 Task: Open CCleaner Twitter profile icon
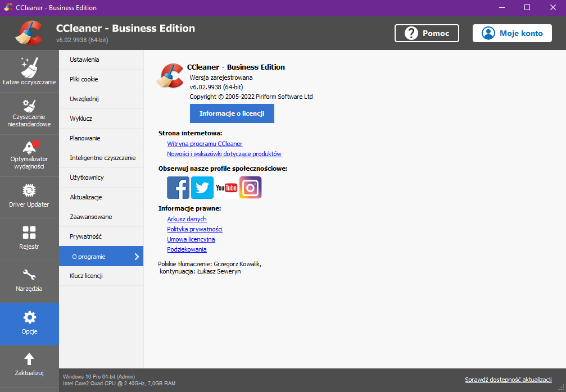coord(202,188)
